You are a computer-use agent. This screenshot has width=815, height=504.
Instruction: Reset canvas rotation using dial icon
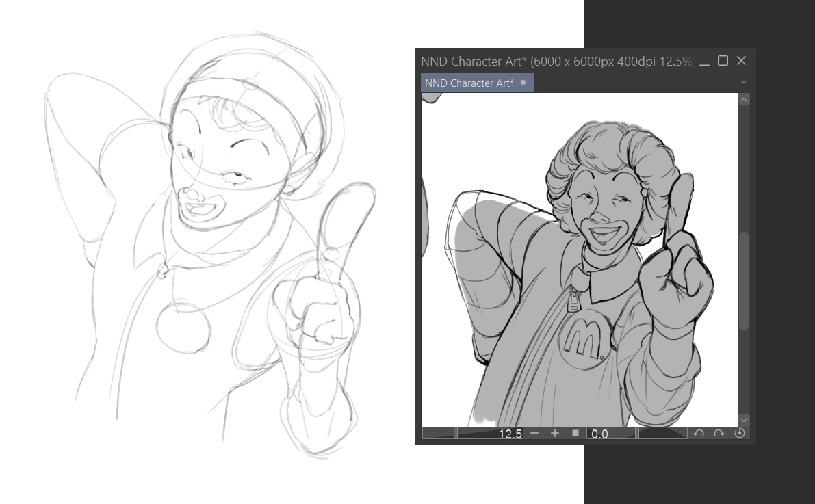coord(739,434)
